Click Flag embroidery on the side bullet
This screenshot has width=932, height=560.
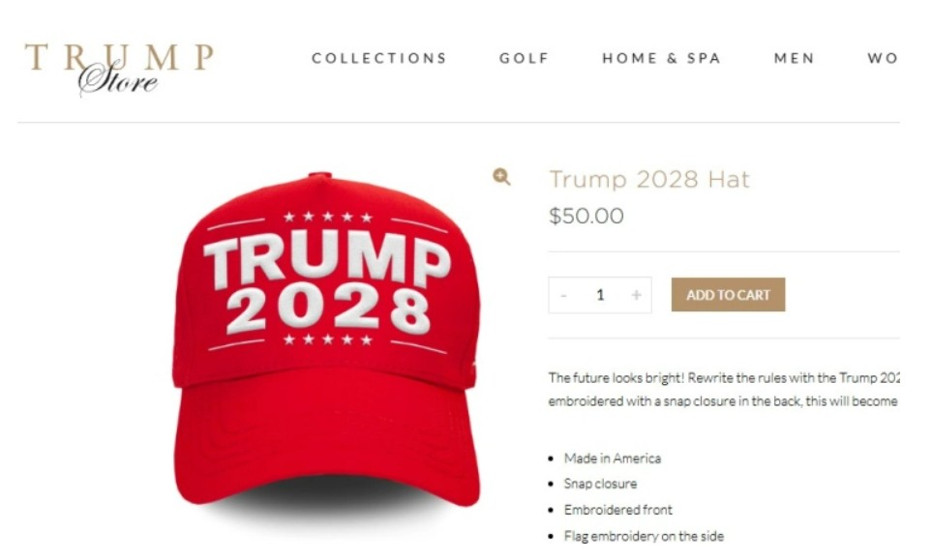[644, 536]
